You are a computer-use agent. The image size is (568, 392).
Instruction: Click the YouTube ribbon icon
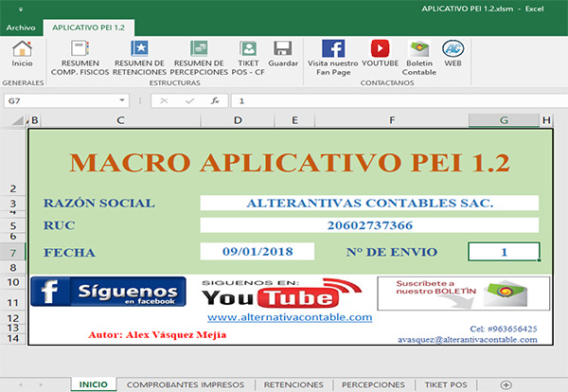tap(380, 49)
